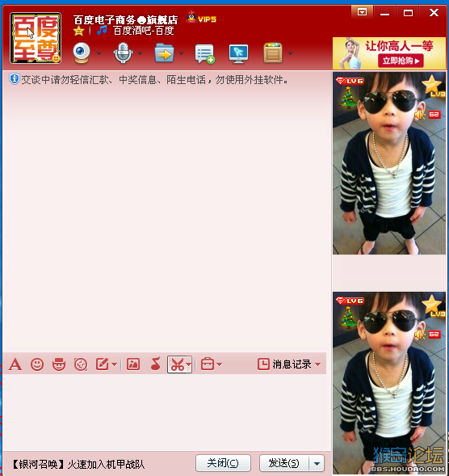Send a picture with image icon

(x=133, y=364)
